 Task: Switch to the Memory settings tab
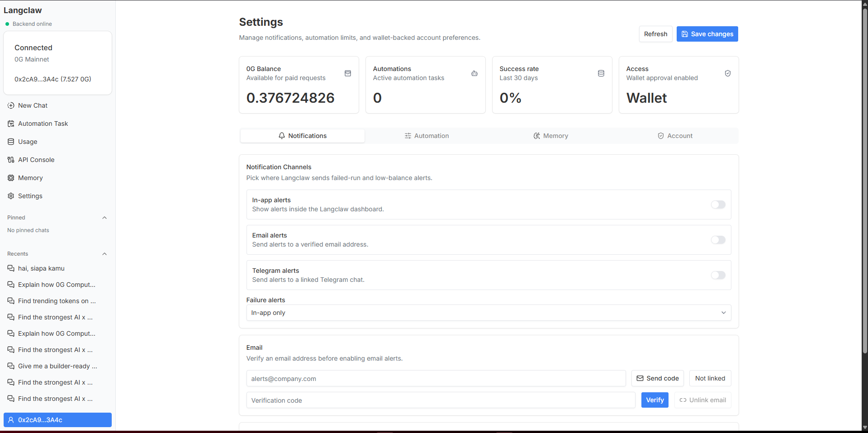(550, 136)
